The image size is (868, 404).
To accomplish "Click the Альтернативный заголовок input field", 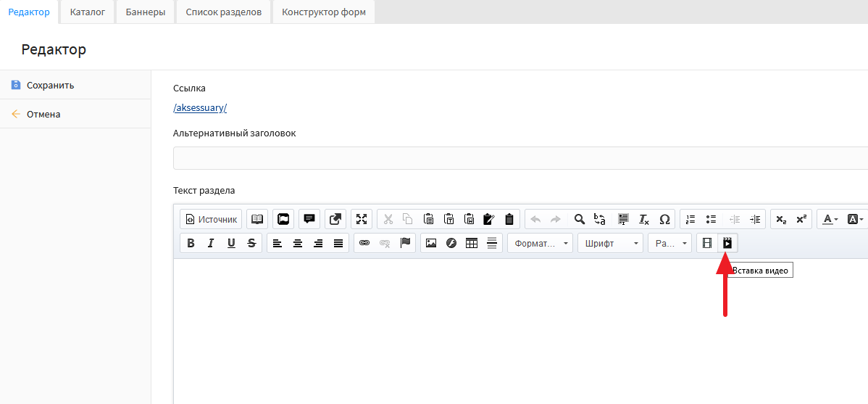I will [520, 157].
